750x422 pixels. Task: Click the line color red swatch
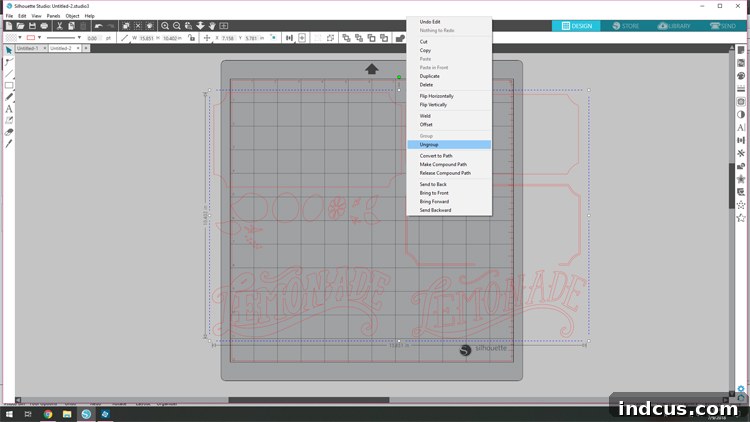[x=31, y=38]
